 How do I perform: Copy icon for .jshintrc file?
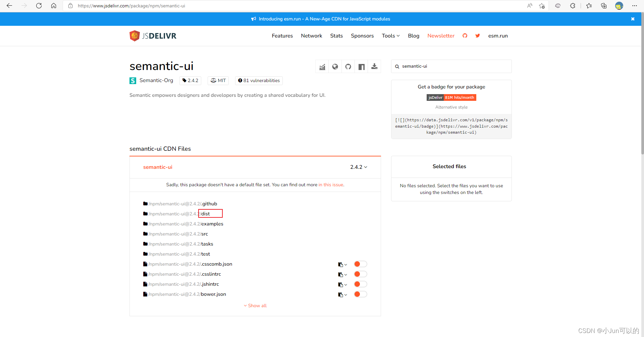342,284
